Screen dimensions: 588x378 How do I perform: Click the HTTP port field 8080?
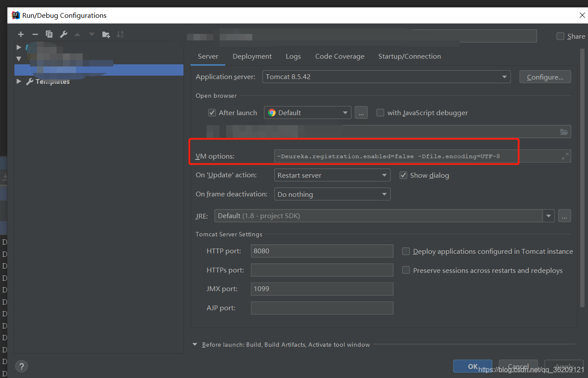(322, 251)
